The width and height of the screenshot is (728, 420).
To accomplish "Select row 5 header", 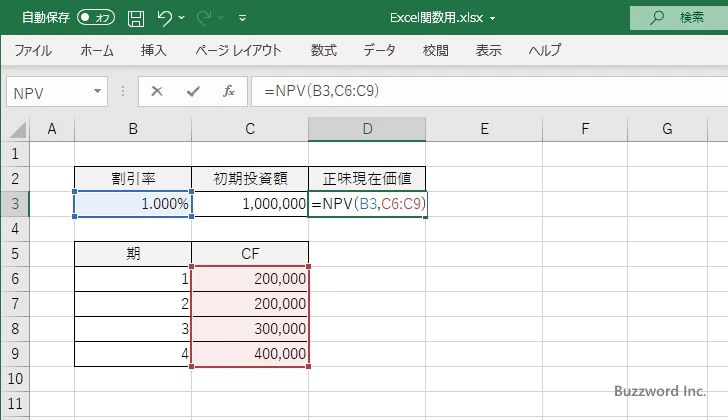I will click(x=15, y=254).
